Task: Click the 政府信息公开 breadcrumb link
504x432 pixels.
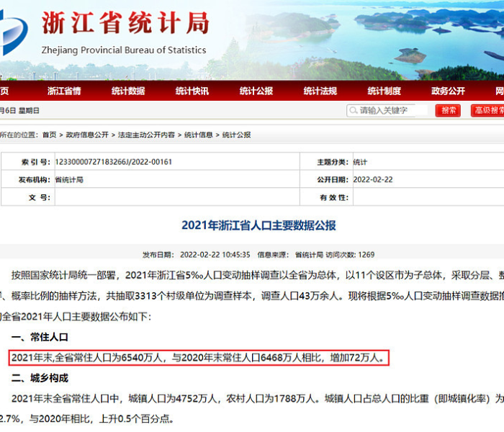Action: [x=87, y=135]
